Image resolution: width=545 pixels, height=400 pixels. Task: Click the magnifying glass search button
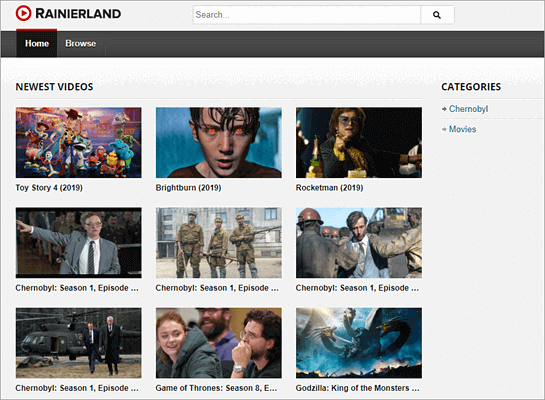pos(437,15)
